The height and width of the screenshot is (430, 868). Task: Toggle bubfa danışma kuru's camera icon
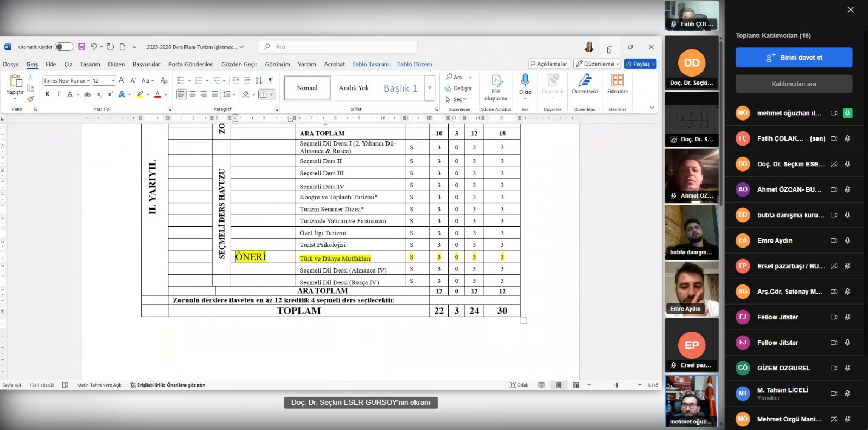tap(834, 215)
